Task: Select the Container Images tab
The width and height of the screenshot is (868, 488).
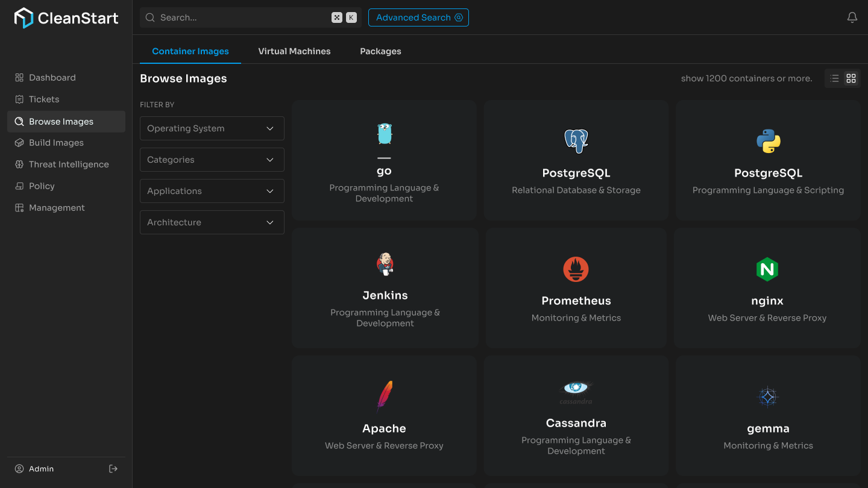Action: pos(190,51)
